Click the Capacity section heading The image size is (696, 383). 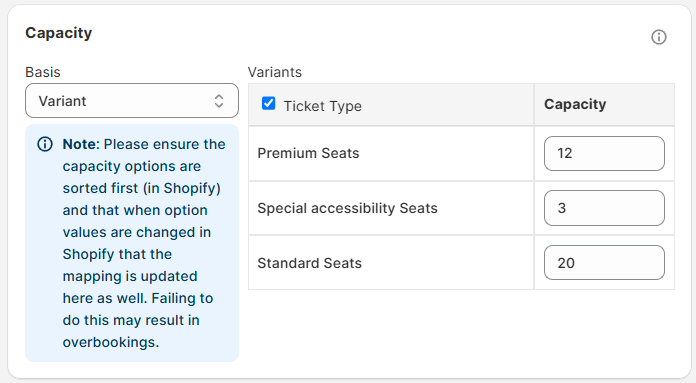(x=59, y=33)
